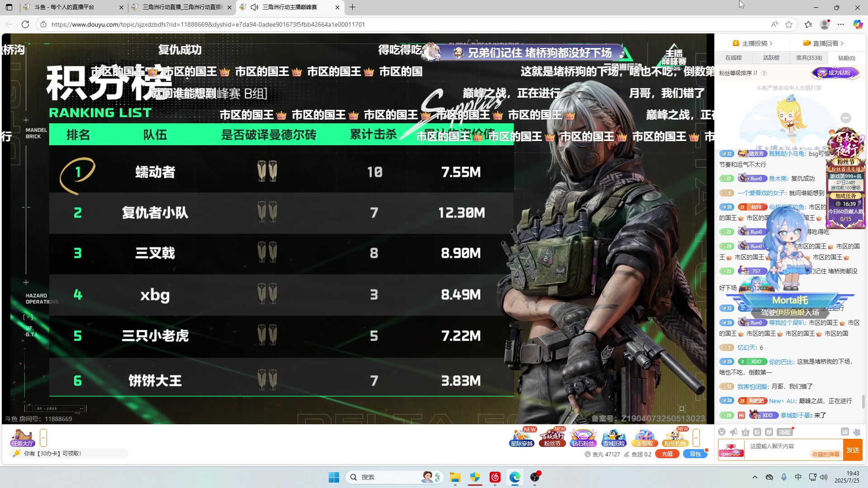Click the chat panel scrollbar thumb
Image resolution: width=868 pixels, height=488 pixels.
863,401
